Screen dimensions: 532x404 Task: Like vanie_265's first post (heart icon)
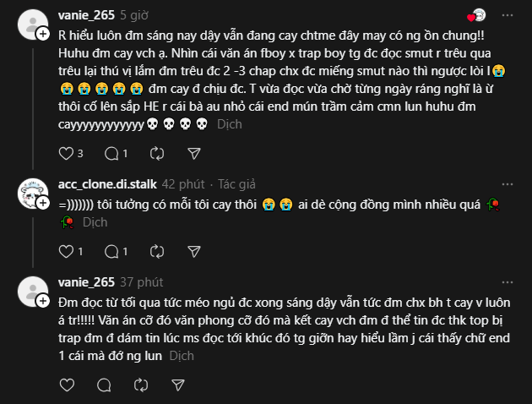tap(68, 153)
